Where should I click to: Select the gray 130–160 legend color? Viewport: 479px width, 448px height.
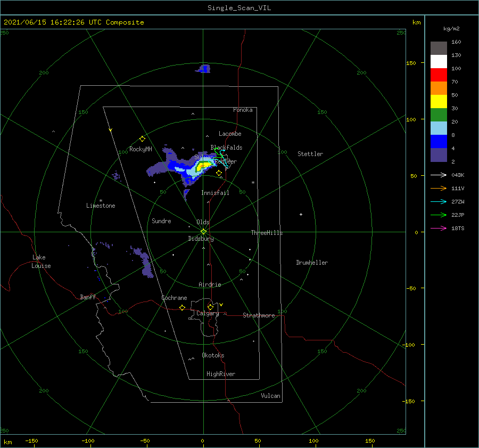(x=439, y=48)
